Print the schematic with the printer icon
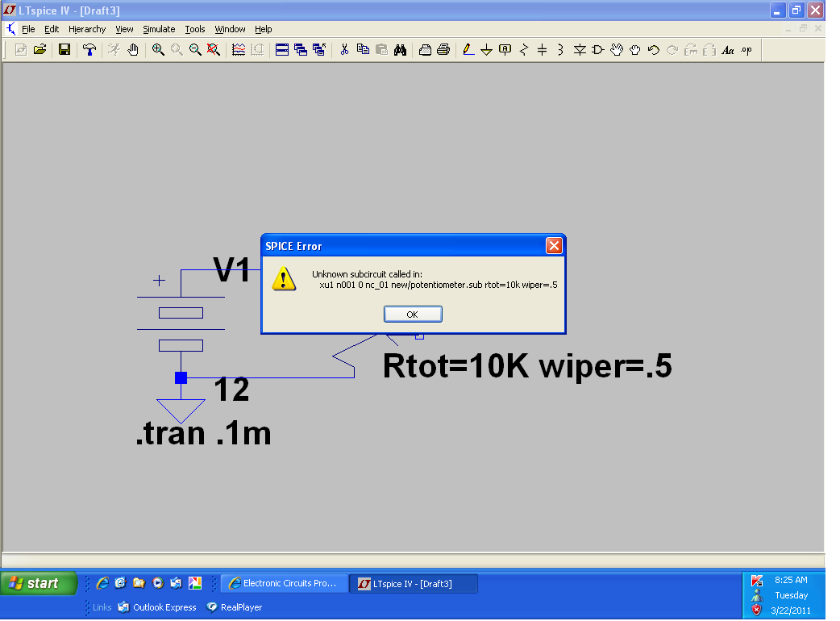Viewport: 840px width, 621px height. point(443,50)
